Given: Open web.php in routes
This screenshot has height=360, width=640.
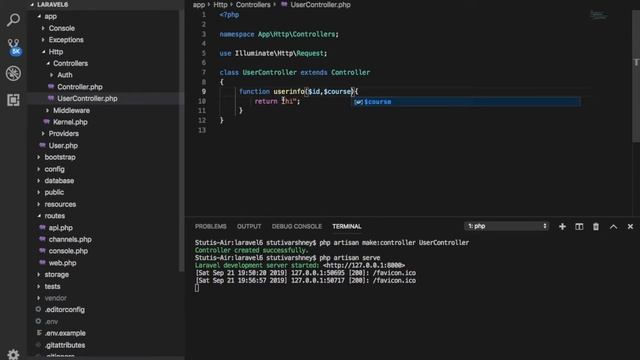Looking at the screenshot, I should 62,263.
